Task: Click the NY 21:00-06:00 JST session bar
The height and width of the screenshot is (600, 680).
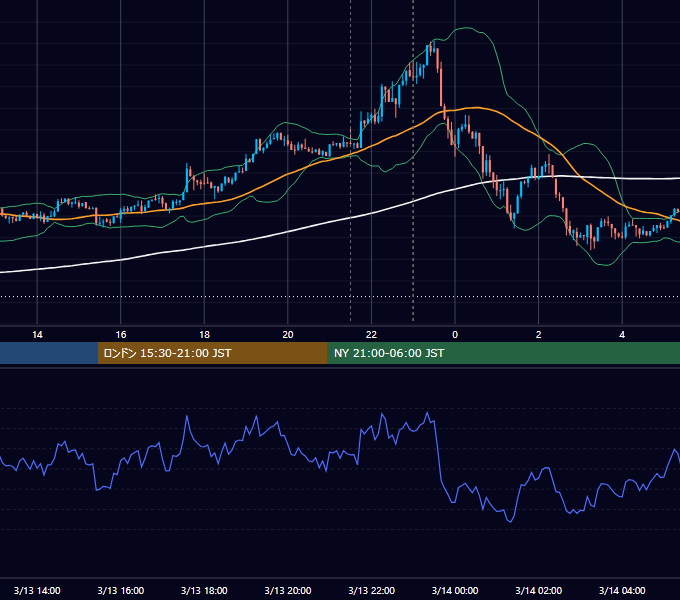Action: point(503,353)
